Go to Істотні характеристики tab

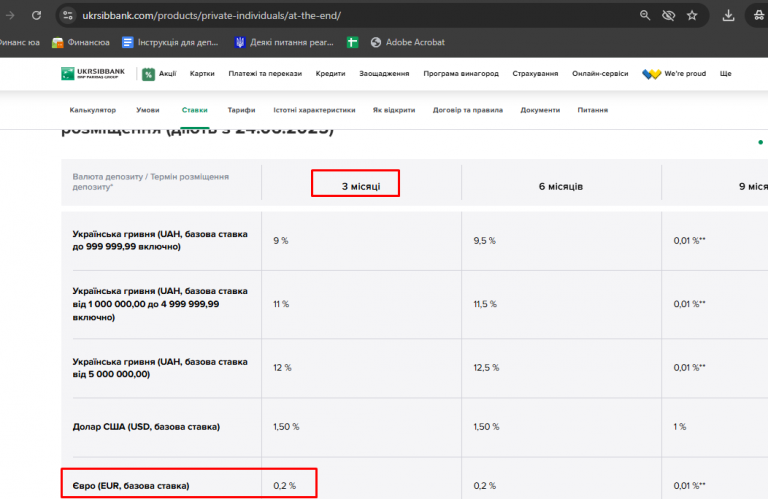314,110
